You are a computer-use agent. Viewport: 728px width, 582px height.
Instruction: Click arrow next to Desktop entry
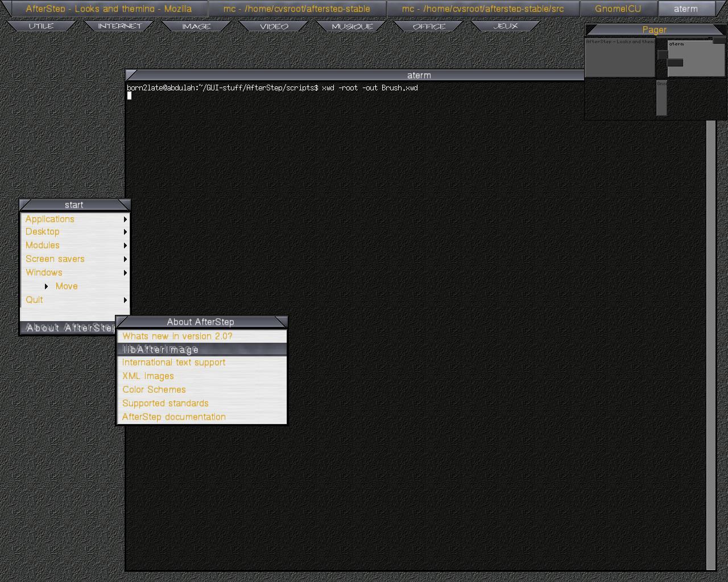pos(125,232)
